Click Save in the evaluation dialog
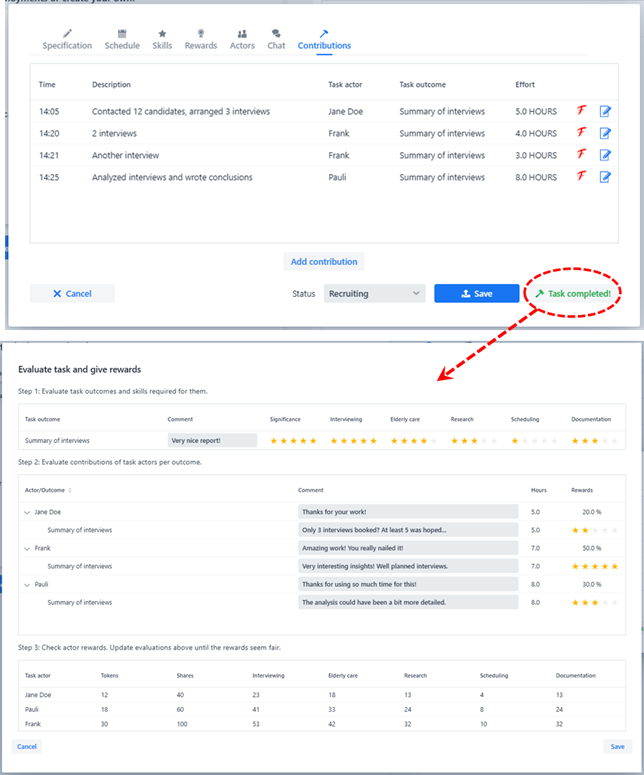Screen dimensions: 644x775 (x=617, y=746)
